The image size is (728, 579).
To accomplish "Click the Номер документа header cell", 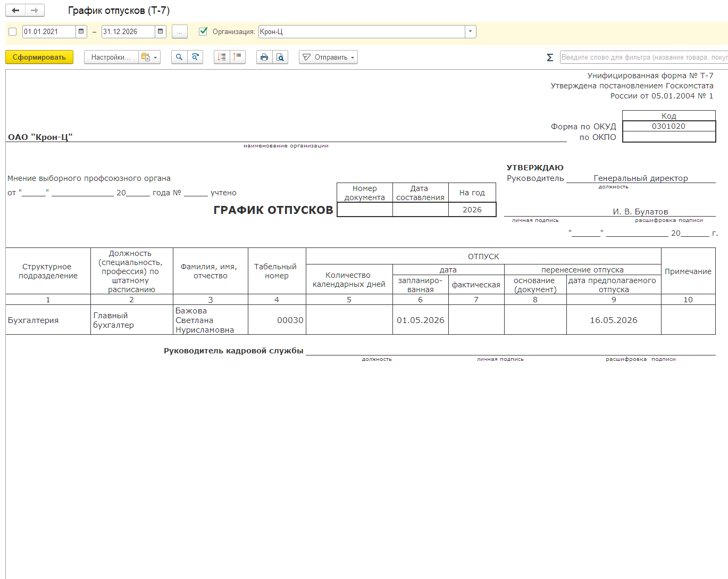I will point(365,193).
